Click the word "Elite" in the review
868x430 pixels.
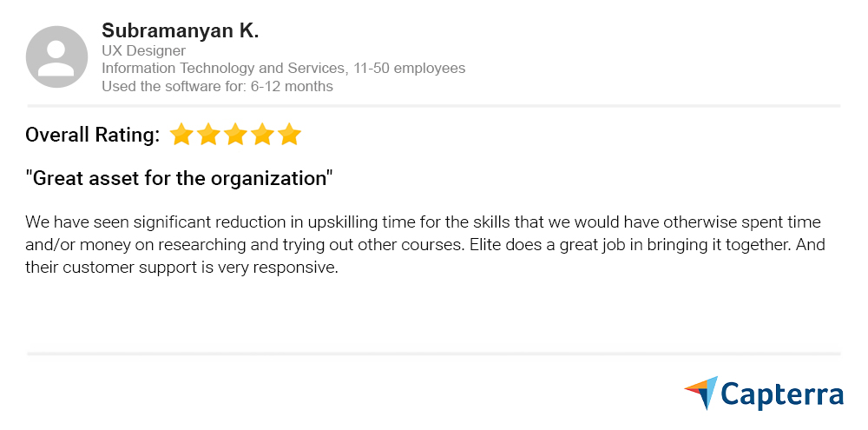click(x=488, y=245)
